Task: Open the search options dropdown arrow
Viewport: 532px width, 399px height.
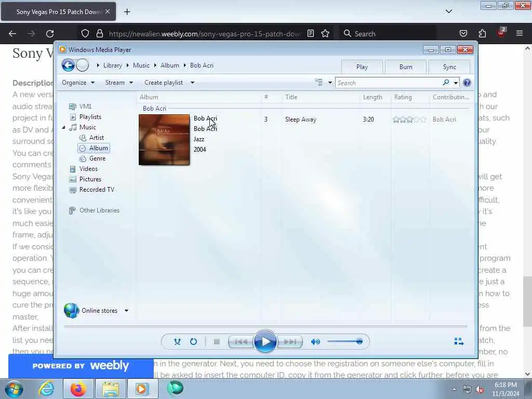Action: (456, 83)
